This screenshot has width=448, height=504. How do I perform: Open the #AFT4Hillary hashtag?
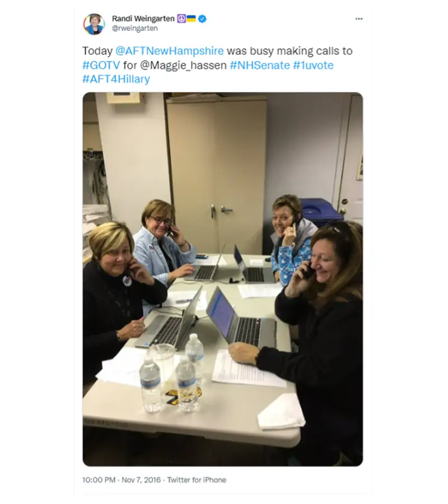[x=116, y=79]
